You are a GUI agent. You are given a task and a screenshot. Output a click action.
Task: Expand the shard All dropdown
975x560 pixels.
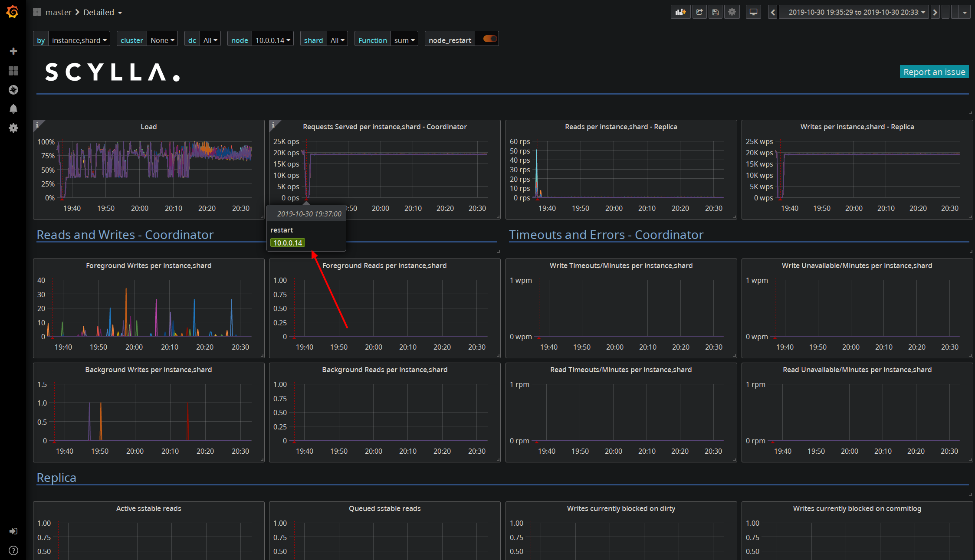pyautogui.click(x=337, y=39)
